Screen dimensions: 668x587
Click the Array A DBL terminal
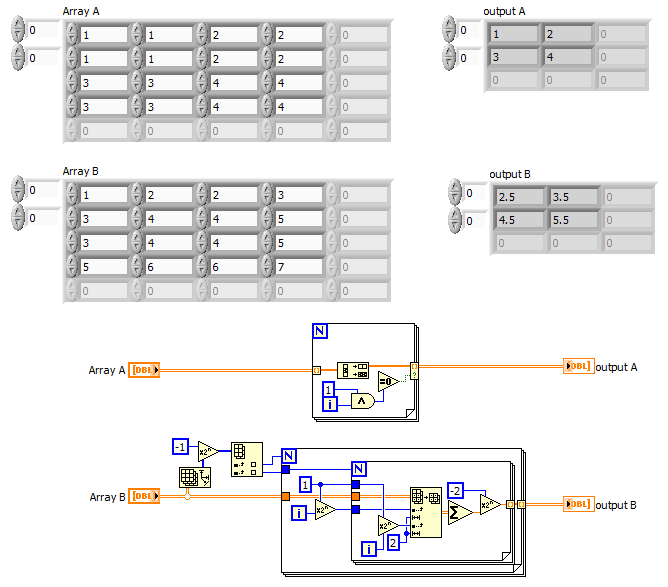click(x=144, y=370)
